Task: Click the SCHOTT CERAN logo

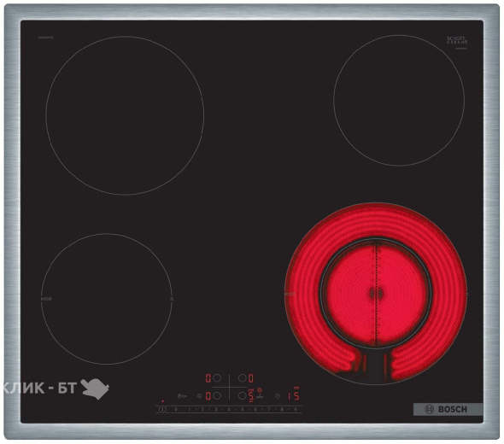Action: [x=457, y=40]
